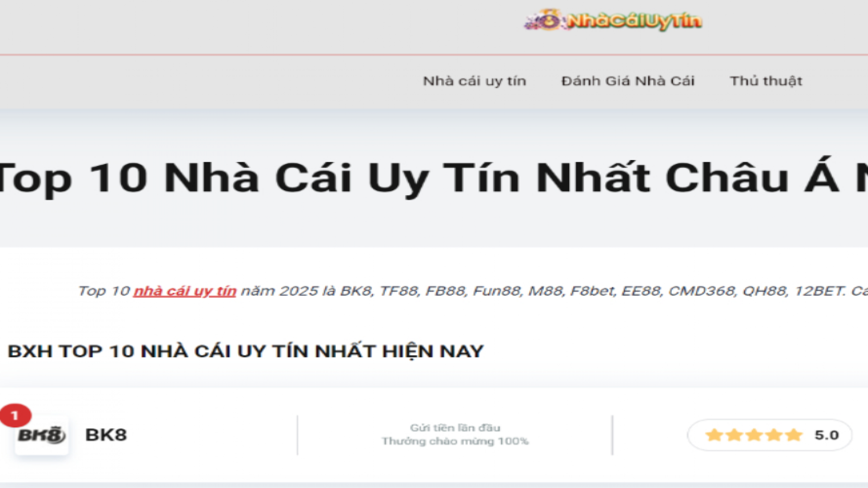Open the Nhà cái uy tín menu
The image size is (868, 488).
[475, 81]
